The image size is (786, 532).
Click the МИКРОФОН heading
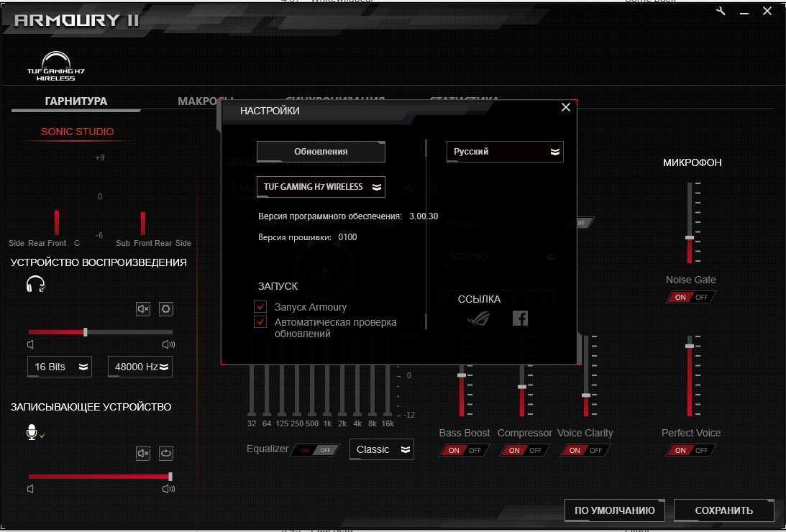tap(693, 162)
